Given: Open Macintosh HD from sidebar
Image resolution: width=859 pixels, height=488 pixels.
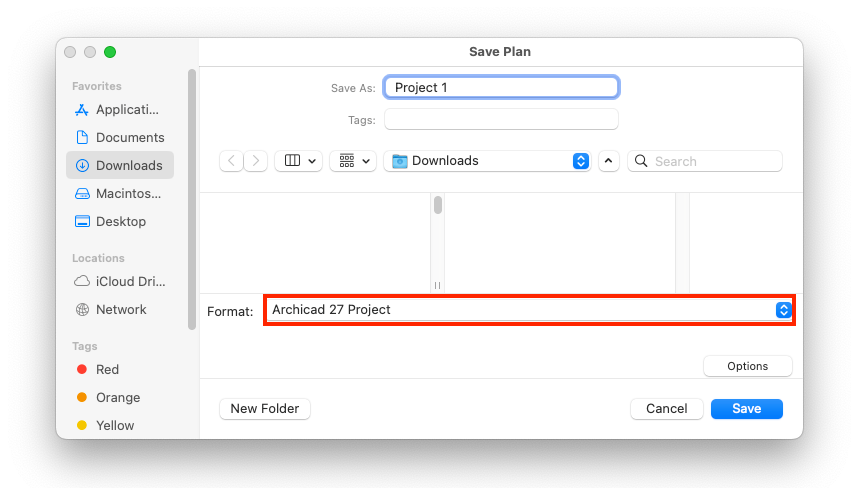Looking at the screenshot, I should pyautogui.click(x=119, y=193).
